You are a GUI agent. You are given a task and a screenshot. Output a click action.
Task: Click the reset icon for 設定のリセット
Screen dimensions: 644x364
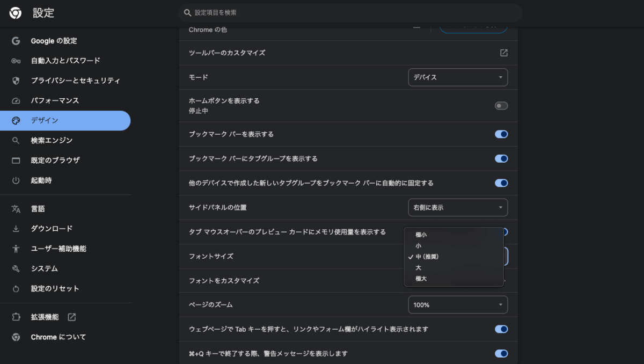pos(16,288)
